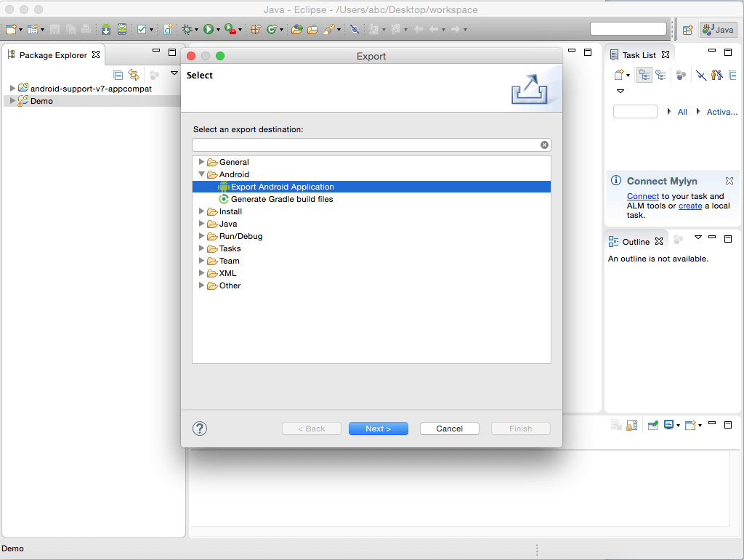Open Outline view menu triangle
Screen dimensions: 744x560
coord(698,237)
